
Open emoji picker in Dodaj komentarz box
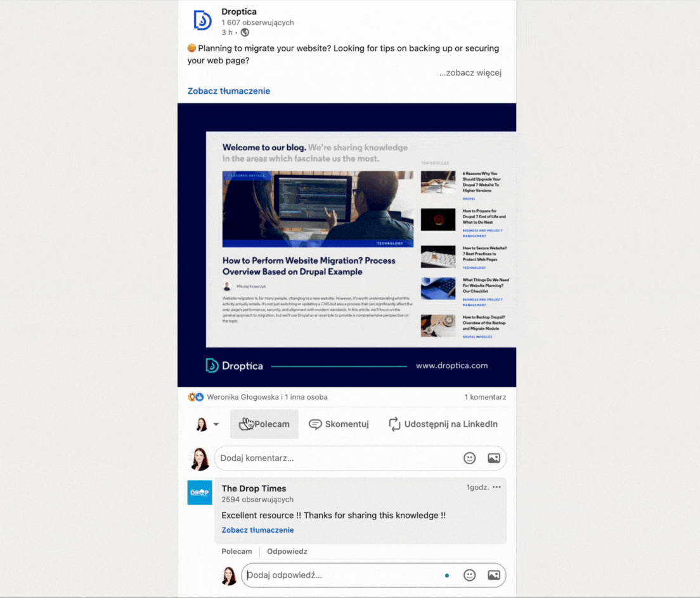click(470, 458)
